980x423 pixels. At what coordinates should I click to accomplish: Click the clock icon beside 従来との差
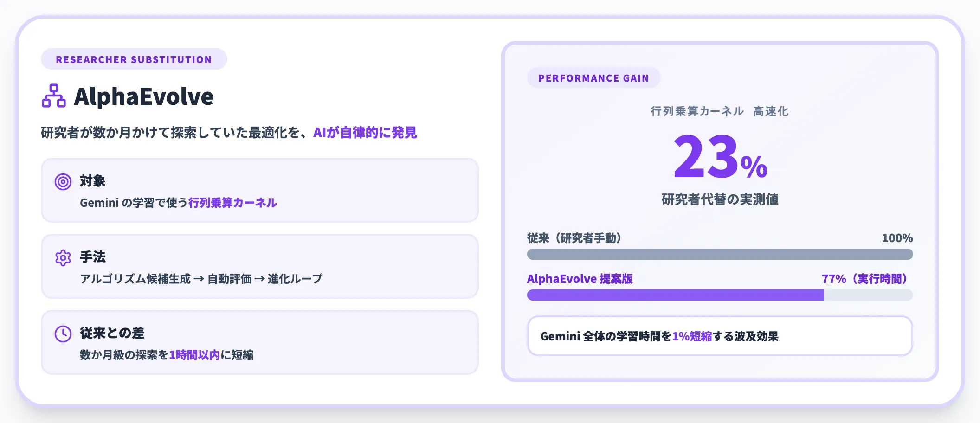[63, 334]
